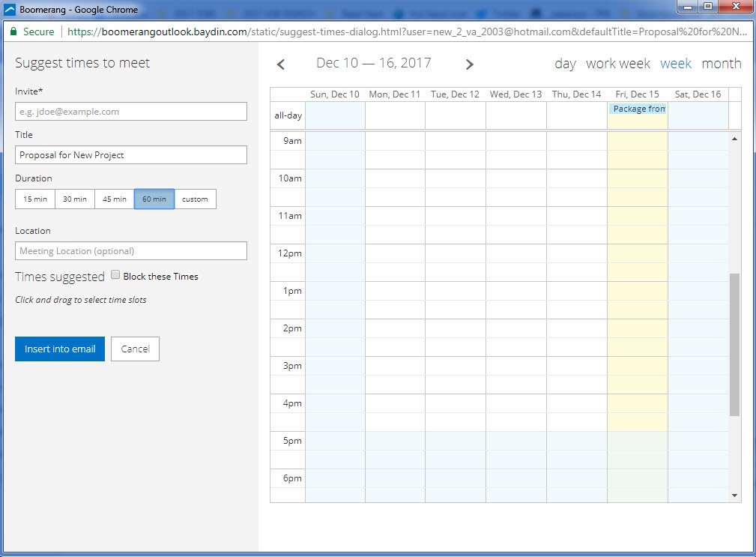Select 15 min duration
This screenshot has width=756, height=557.
35,199
